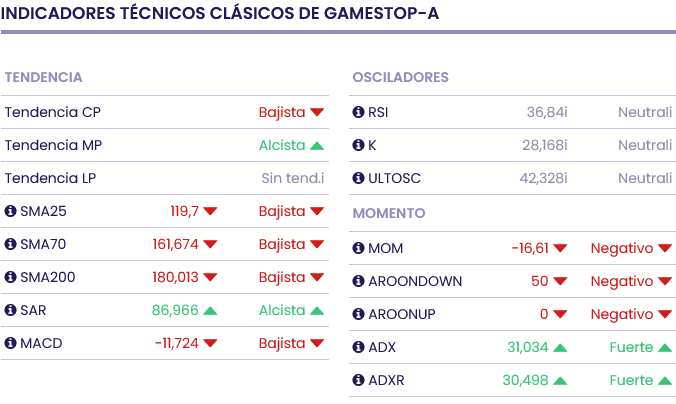Click the MOMENTO section heading

click(389, 213)
